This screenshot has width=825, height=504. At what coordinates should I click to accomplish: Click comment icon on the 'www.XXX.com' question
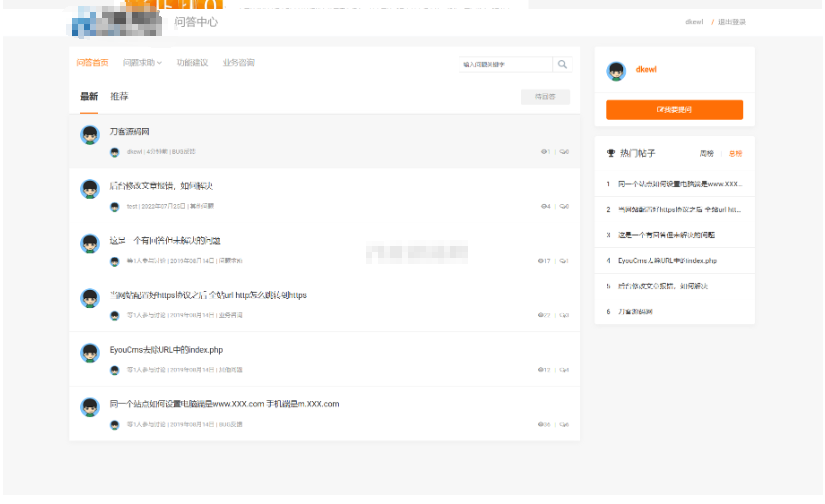coord(562,425)
